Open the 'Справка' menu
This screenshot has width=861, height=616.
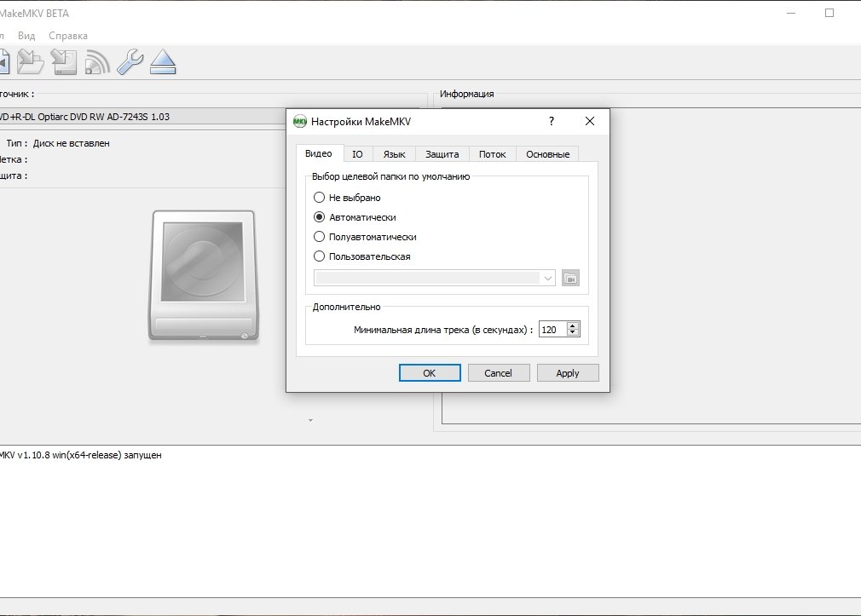[68, 36]
